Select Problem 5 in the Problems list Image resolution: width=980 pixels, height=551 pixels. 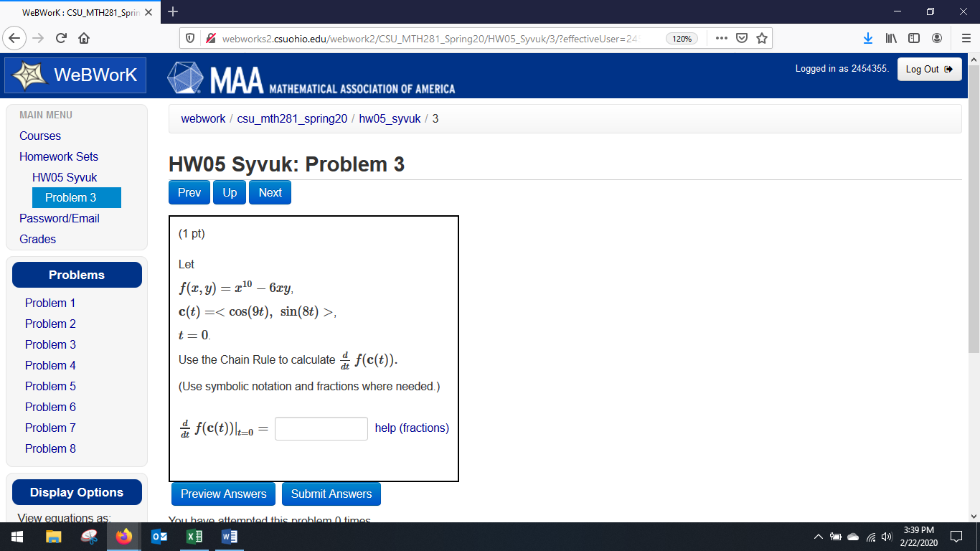pos(50,386)
